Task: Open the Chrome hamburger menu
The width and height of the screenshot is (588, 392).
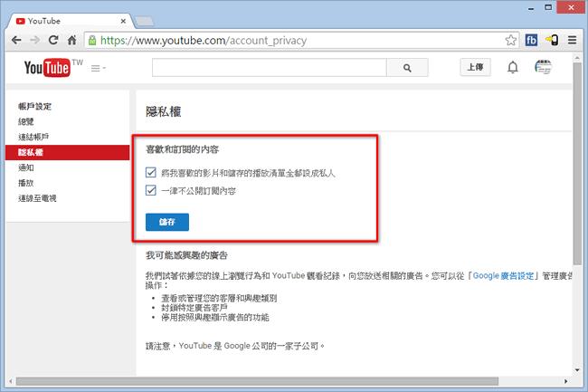Action: pos(572,40)
